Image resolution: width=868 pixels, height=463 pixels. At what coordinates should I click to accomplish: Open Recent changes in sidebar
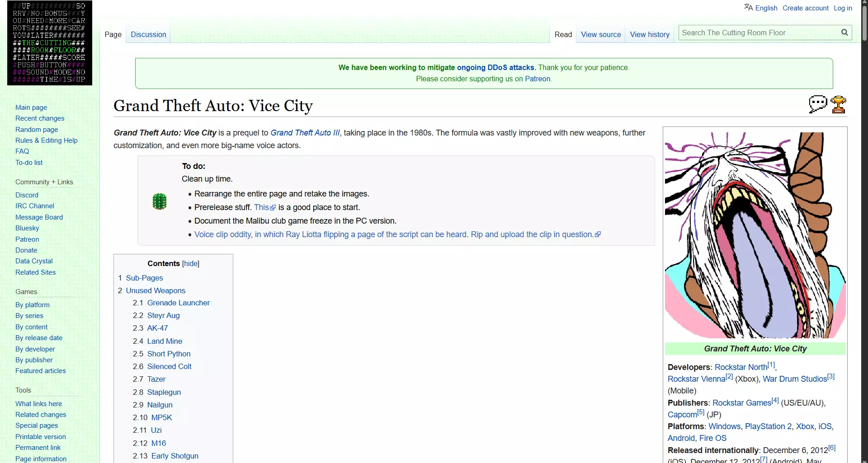40,118
